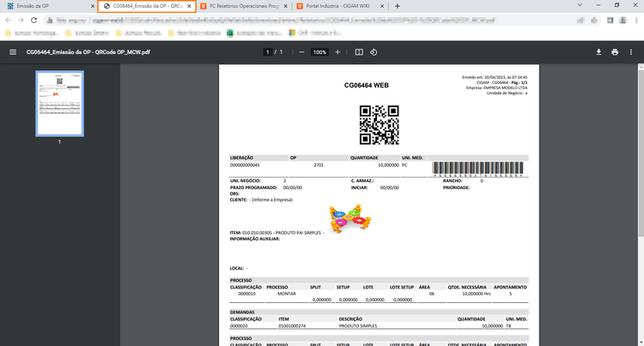Image resolution: width=644 pixels, height=346 pixels.
Task: Open the Portal Indústria - CIGAM WIKI tab
Action: [340, 6]
